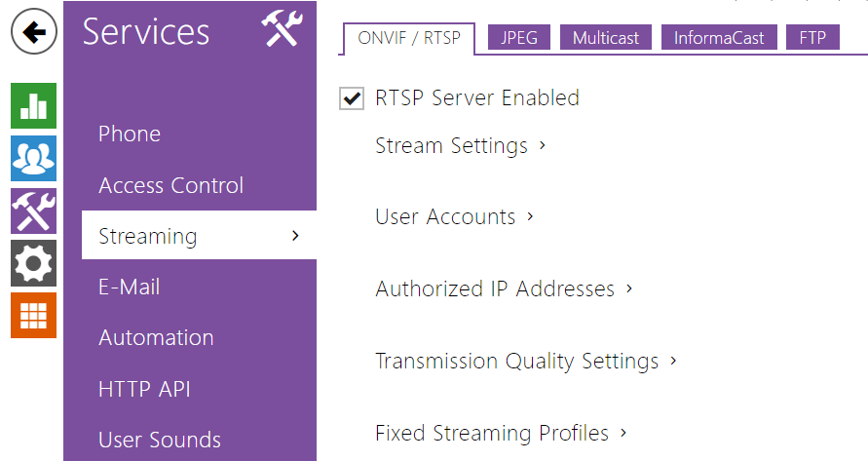Open the FTP tab
868x461 pixels.
click(812, 38)
